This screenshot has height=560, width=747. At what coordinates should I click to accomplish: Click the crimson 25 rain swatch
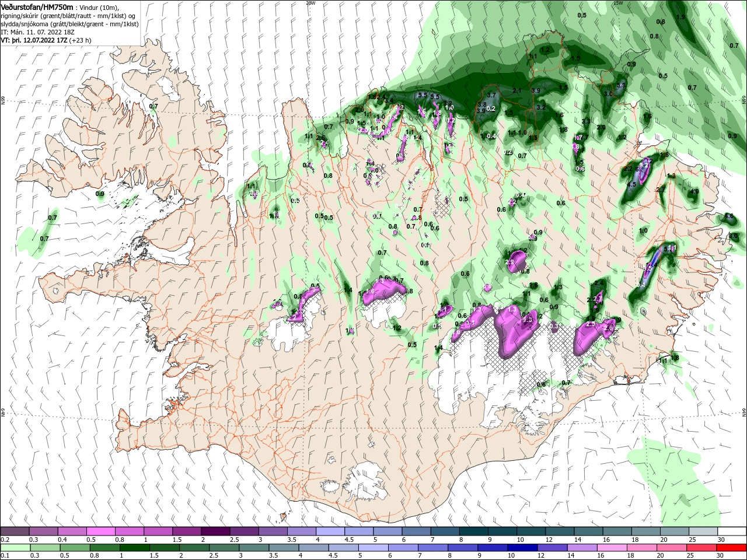701,547
